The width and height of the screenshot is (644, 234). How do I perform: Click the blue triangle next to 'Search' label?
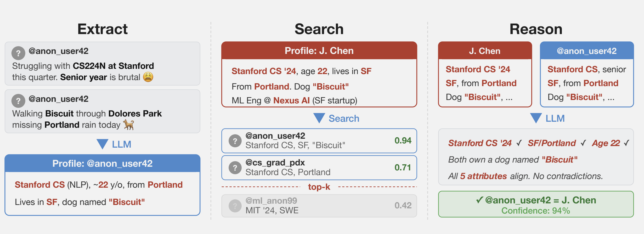(x=319, y=118)
